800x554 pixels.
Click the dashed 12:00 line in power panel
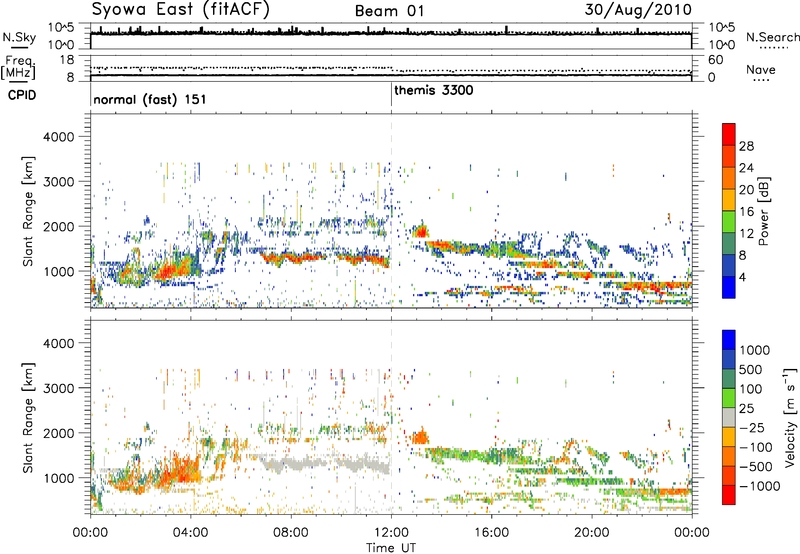[391, 210]
